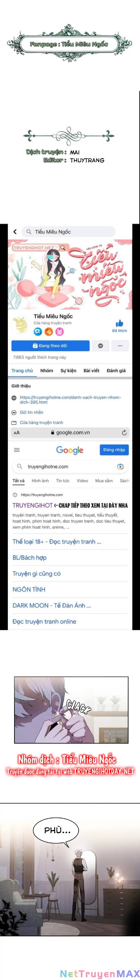Click the Đang theo dõi follow button

(50, 345)
